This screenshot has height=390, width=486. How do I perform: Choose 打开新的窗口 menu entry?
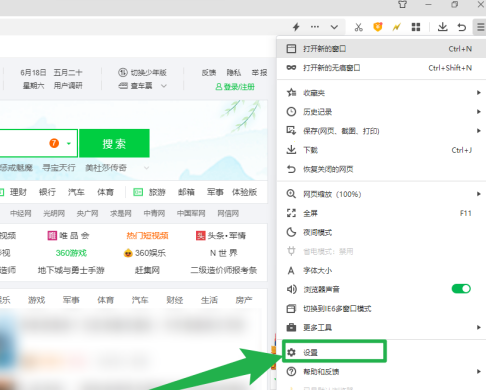381,49
